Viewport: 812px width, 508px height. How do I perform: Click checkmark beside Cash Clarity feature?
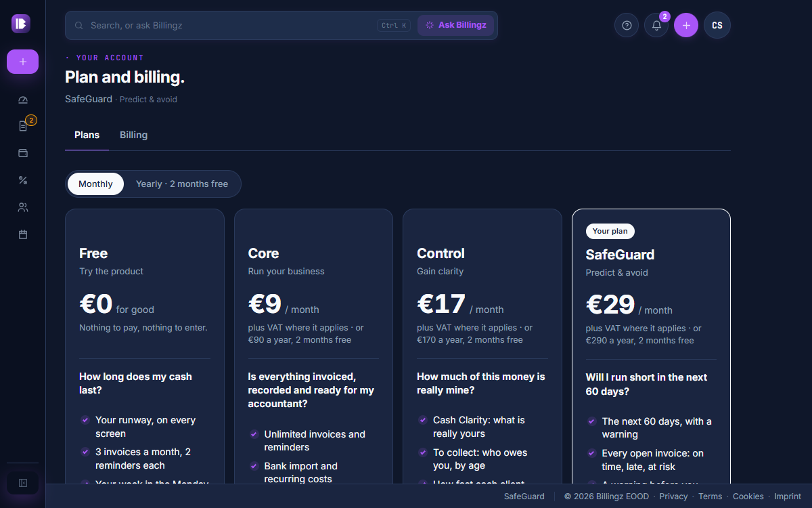[x=423, y=420]
